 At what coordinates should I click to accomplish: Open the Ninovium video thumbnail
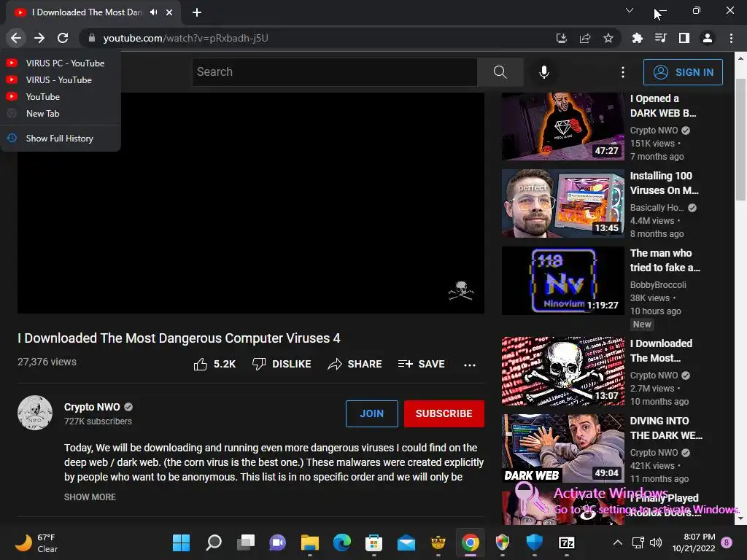coord(562,281)
